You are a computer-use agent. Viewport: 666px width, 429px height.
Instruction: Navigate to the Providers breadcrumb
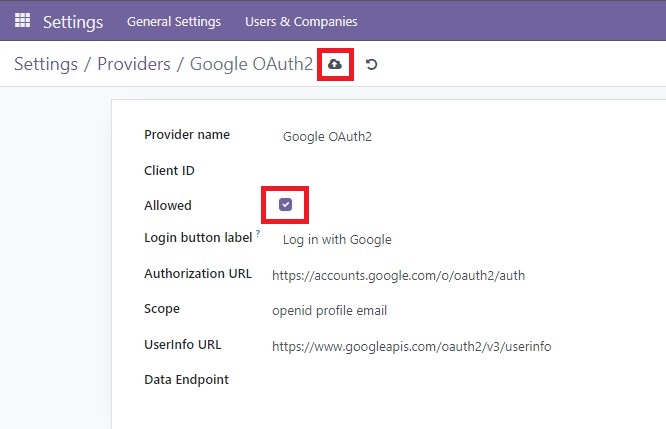134,64
